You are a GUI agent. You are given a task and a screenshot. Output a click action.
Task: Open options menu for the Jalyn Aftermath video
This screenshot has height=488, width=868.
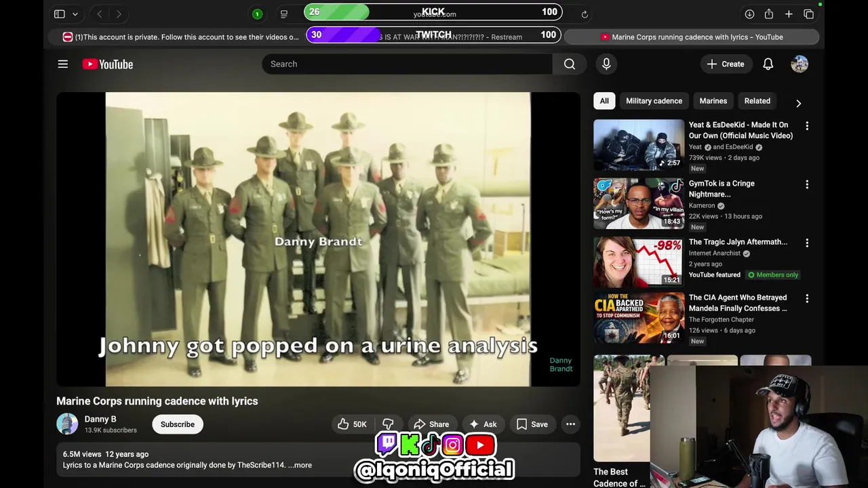807,243
